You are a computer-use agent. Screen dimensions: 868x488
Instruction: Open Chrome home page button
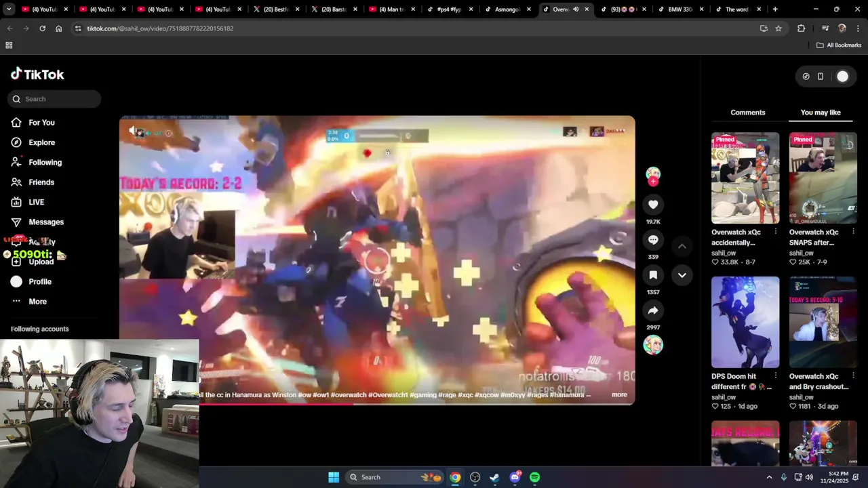(x=58, y=28)
